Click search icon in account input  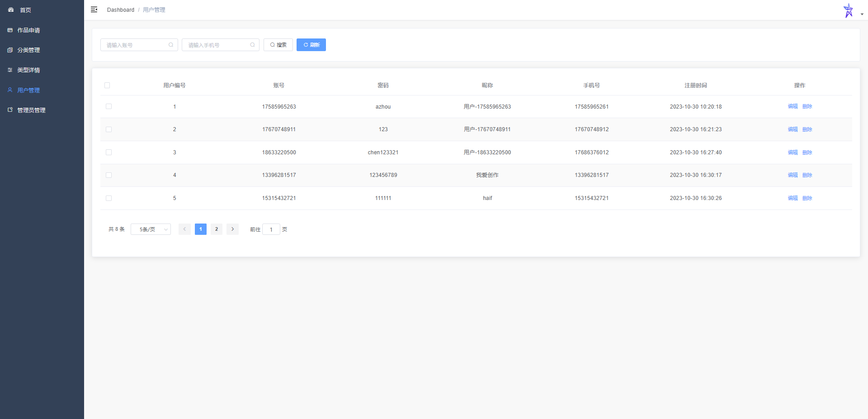click(171, 45)
